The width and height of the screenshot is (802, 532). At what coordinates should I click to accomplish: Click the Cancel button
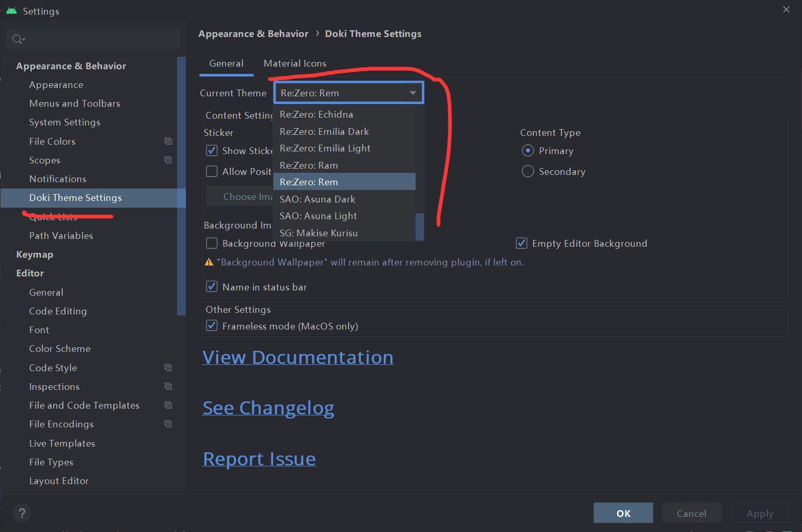692,513
